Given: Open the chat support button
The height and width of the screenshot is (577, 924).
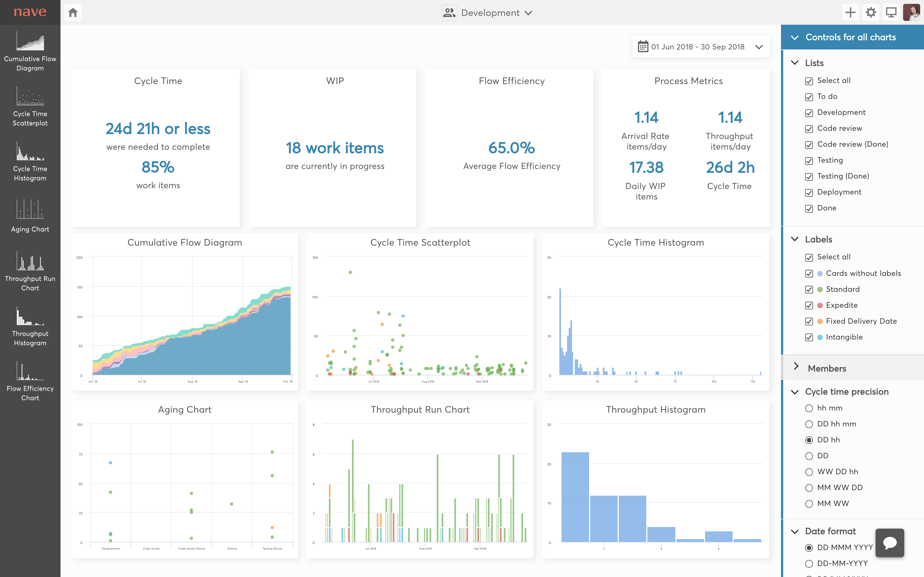Looking at the screenshot, I should [x=889, y=543].
